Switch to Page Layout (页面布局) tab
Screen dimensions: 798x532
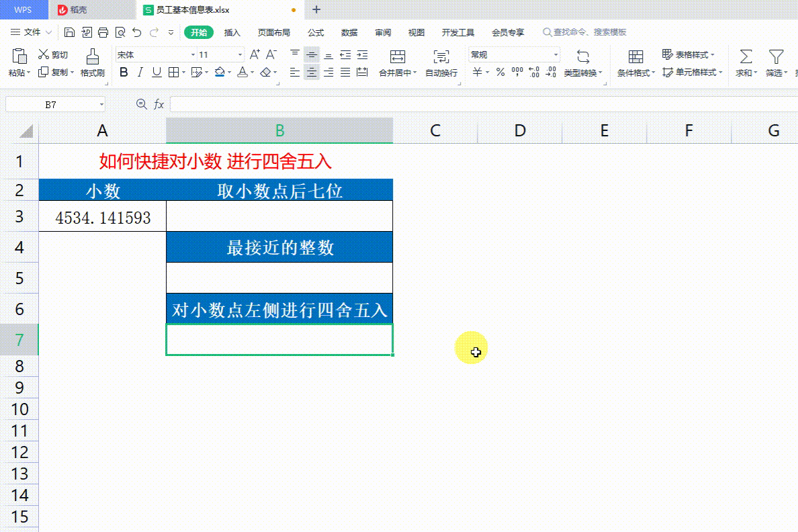[x=274, y=33]
